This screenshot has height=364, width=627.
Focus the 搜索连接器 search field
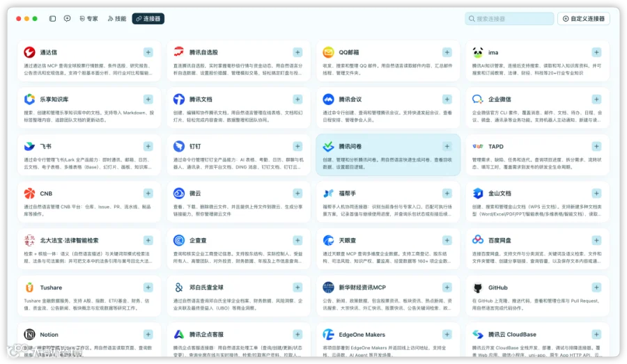coord(509,18)
